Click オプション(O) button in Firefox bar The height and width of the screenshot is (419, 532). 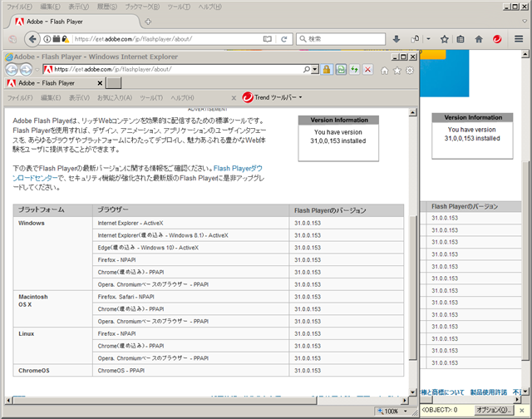[x=494, y=410]
